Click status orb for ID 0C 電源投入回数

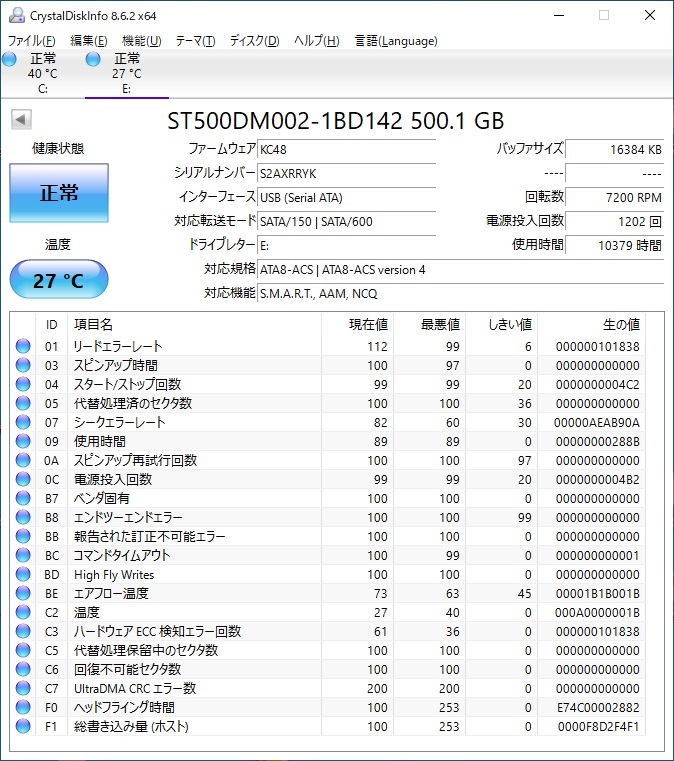[x=23, y=479]
